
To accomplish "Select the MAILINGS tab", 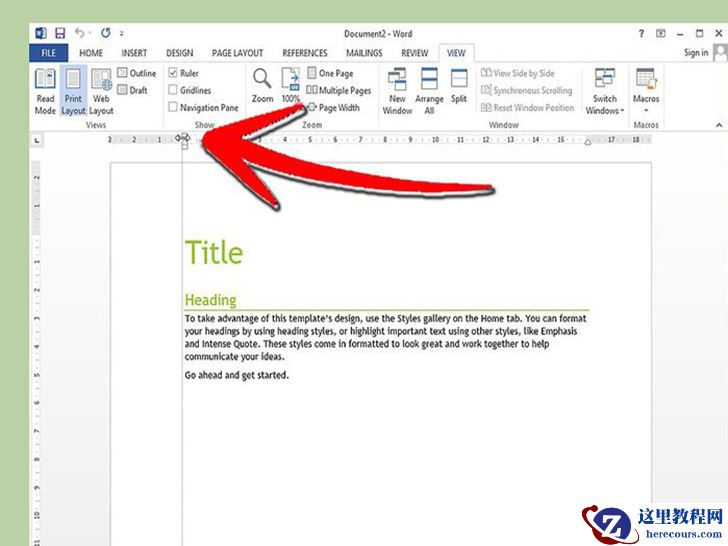I will coord(364,53).
